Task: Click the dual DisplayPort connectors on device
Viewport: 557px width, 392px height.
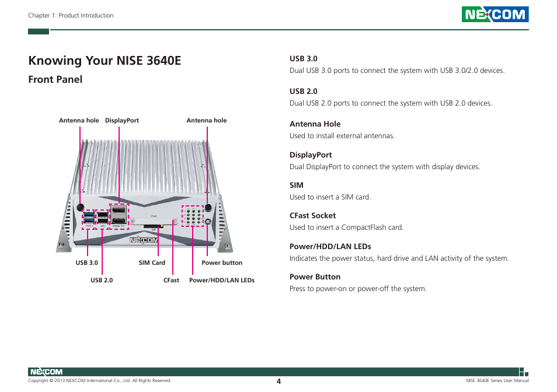Action: point(119,215)
